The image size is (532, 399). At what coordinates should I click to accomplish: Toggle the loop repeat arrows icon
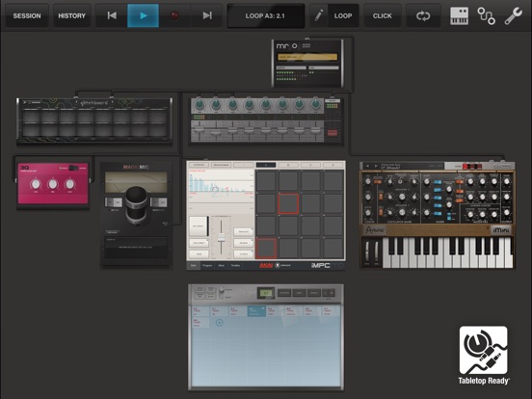[423, 15]
